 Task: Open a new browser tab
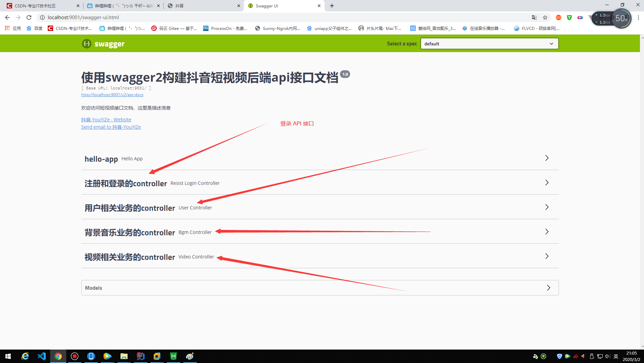(x=332, y=6)
